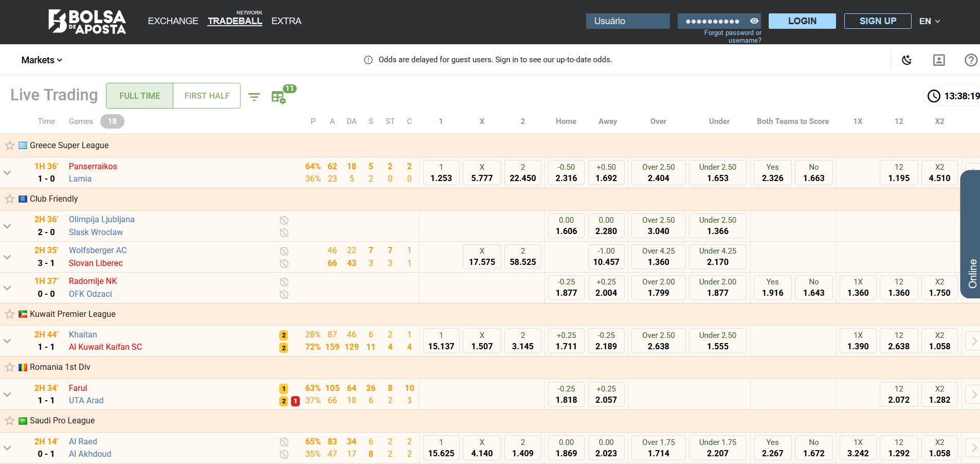The width and height of the screenshot is (980, 464).
Task: Toggle dark mode moon icon
Action: [x=907, y=60]
